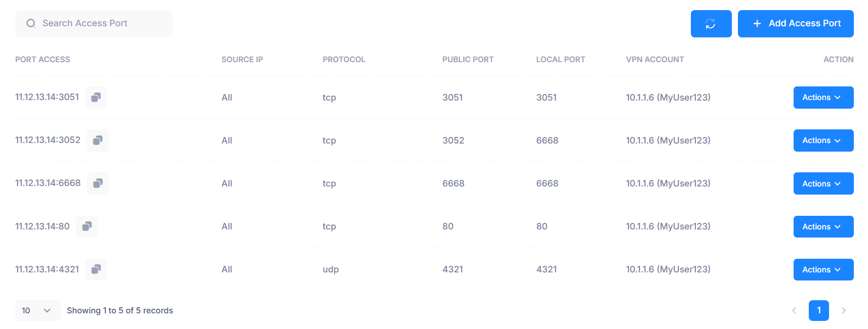Go to the next page arrow
This screenshot has height=329, width=868.
(843, 310)
